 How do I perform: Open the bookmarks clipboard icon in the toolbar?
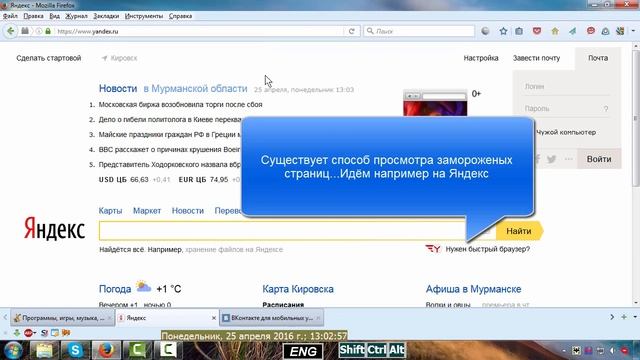(519, 31)
